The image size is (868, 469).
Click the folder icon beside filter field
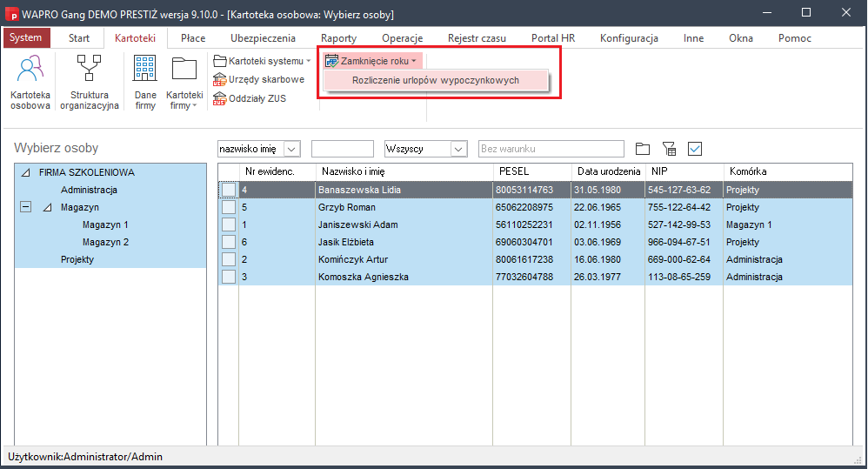point(643,149)
